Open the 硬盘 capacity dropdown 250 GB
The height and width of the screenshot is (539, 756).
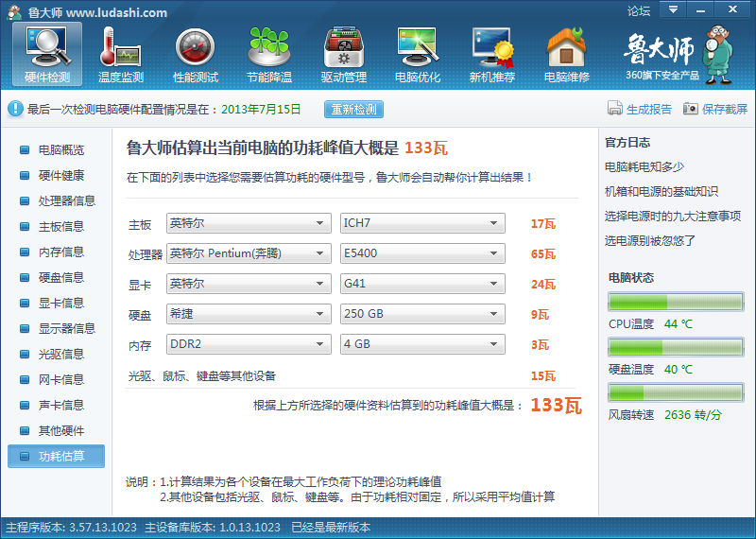click(422, 314)
